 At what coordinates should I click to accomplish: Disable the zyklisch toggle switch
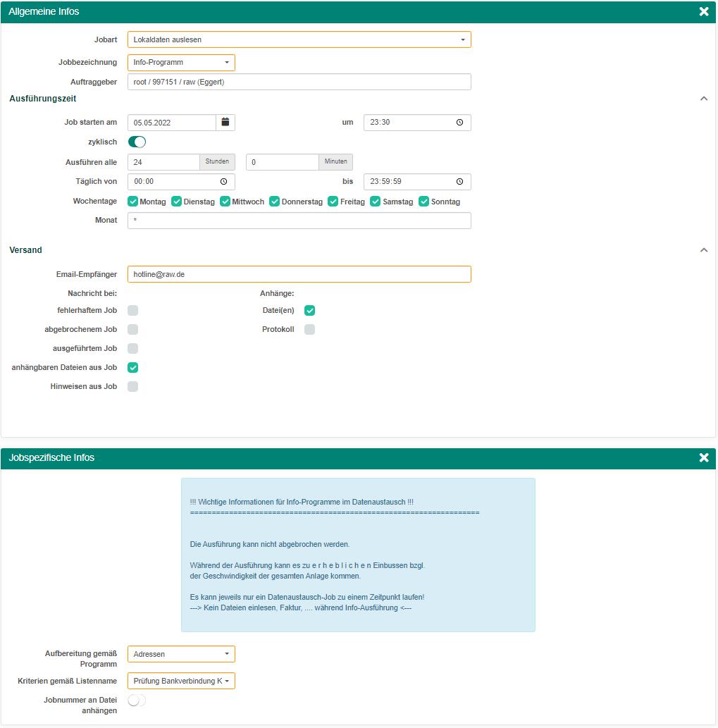(137, 142)
